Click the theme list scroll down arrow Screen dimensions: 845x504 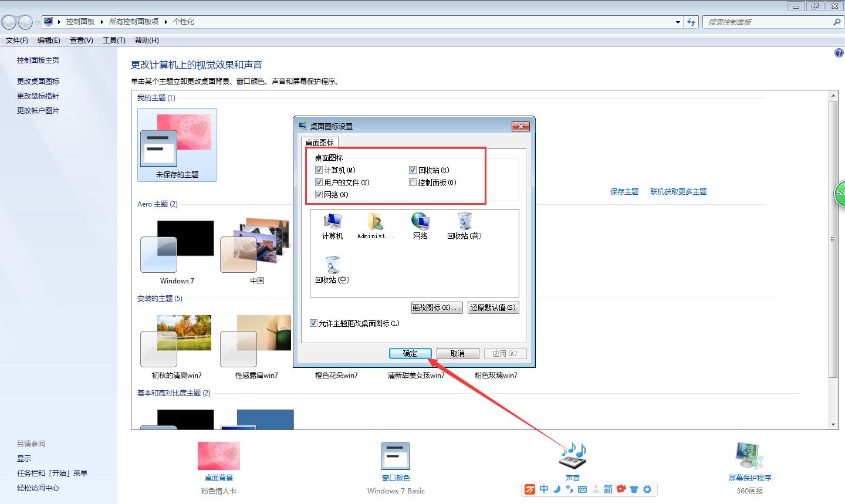[x=833, y=425]
